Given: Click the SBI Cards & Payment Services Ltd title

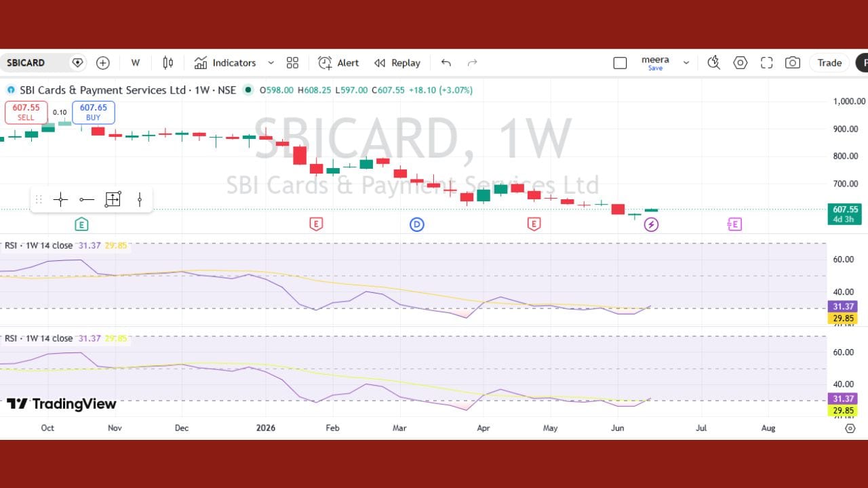Looking at the screenshot, I should [x=102, y=90].
